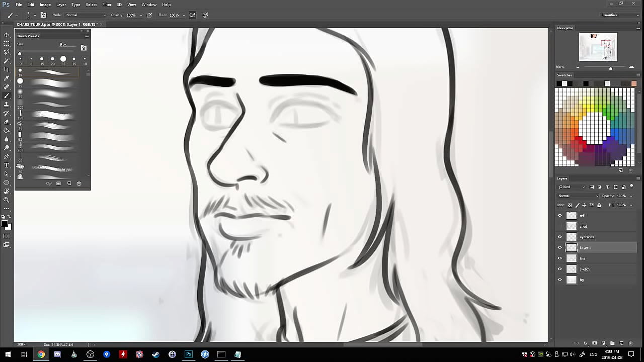Open the Filter menu
The width and height of the screenshot is (644, 362).
coord(107,5)
